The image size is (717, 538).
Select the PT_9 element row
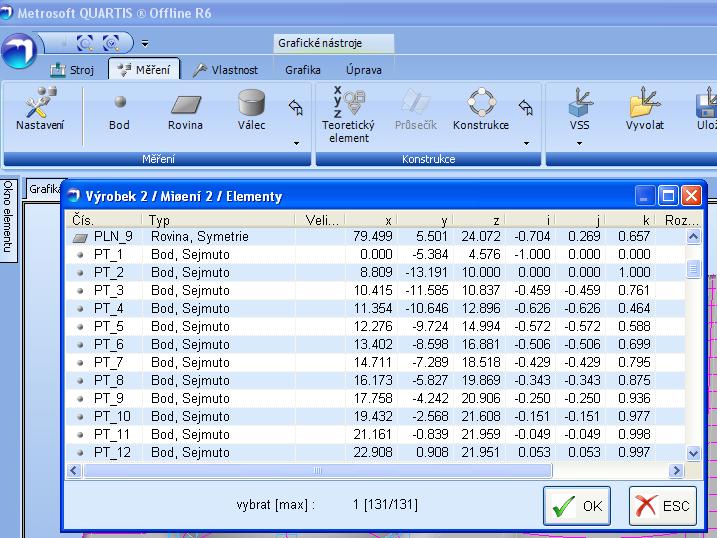tap(375, 398)
